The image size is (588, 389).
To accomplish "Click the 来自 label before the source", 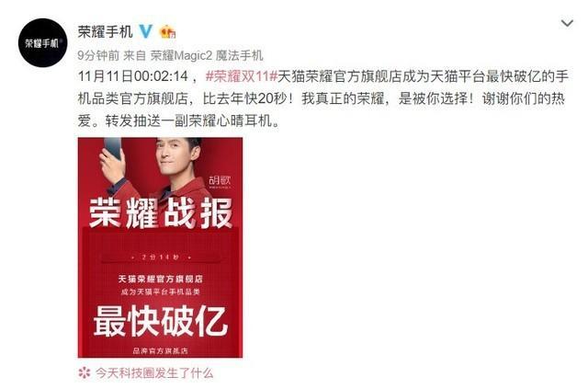I will coord(135,55).
